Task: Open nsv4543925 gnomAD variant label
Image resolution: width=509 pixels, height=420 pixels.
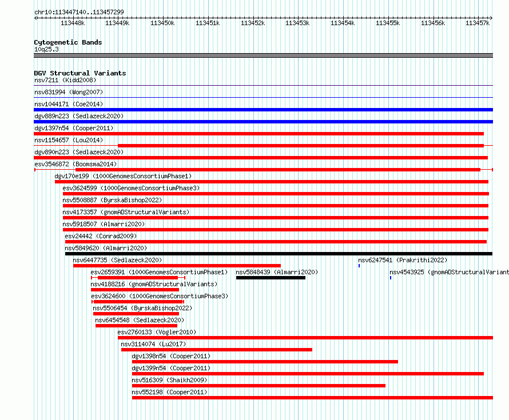Action: 450,272
